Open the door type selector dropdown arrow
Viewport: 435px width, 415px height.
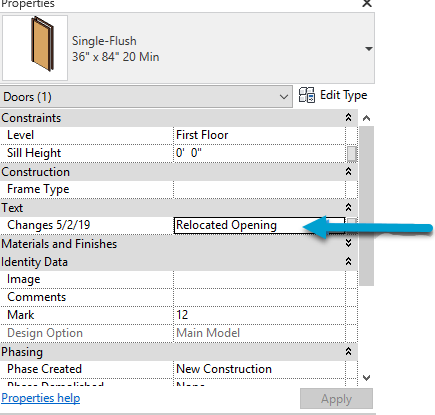(368, 49)
